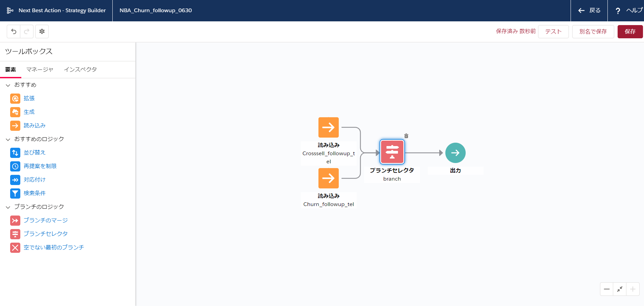The image size is (644, 306).
Task: Select the Churn_followup_tel load node
Action: (x=328, y=178)
